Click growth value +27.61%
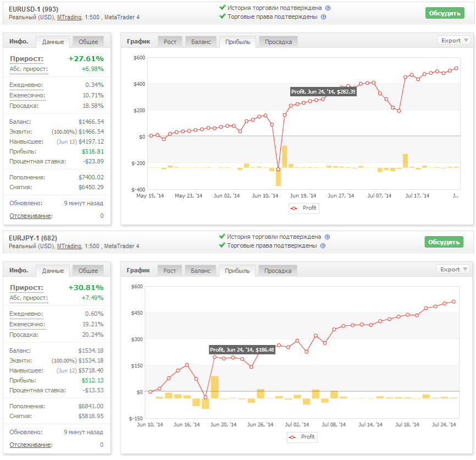Image resolution: width=476 pixels, height=460 pixels. coord(86,59)
